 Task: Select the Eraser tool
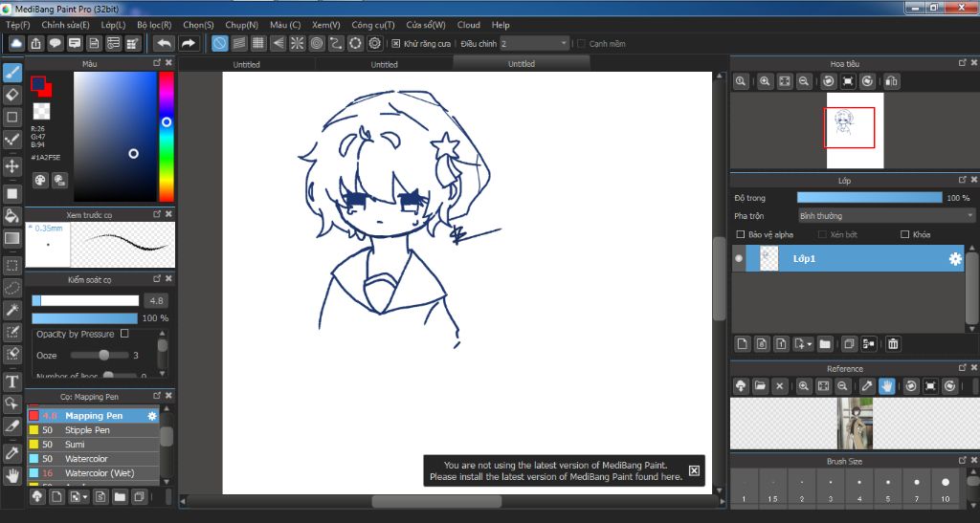click(11, 95)
